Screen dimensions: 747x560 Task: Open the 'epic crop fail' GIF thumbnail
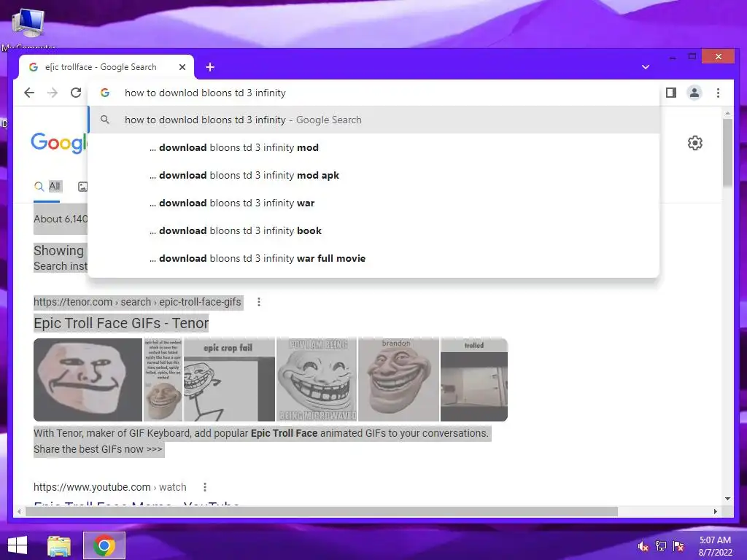click(229, 379)
